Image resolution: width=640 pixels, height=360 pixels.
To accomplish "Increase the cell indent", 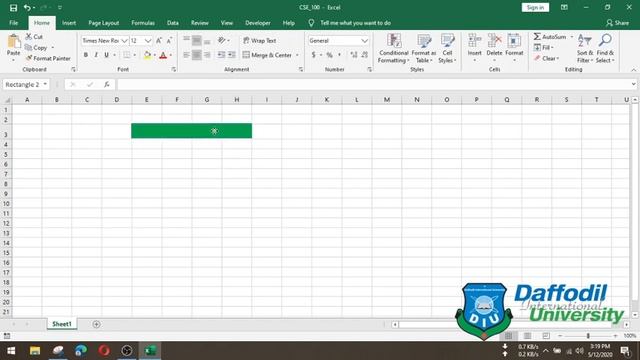I will [231, 55].
